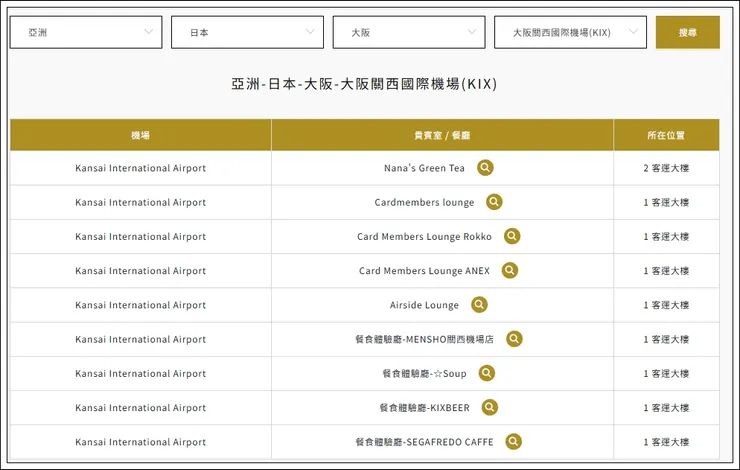
Task: Click magnifier icon beside Nana's Green Tea
Action: 485,168
